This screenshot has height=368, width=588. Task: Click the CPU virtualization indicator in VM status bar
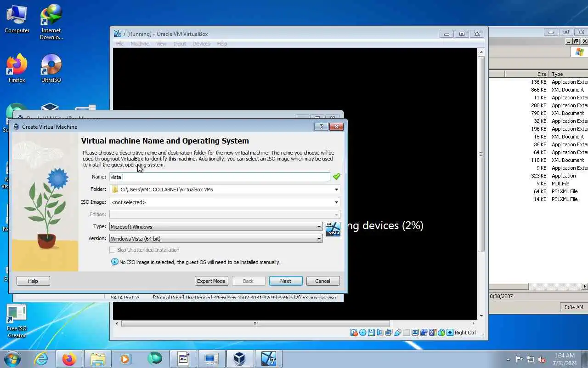pyautogui.click(x=433, y=333)
